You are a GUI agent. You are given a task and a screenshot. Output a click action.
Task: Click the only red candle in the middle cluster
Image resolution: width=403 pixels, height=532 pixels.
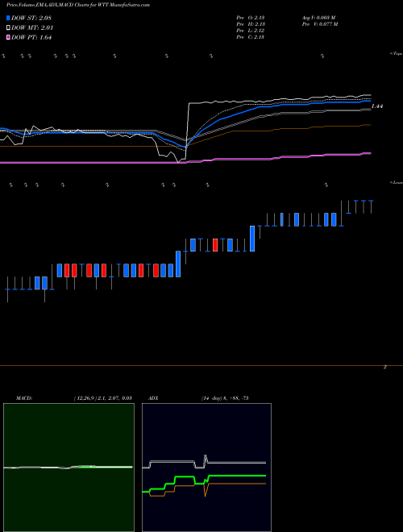(x=215, y=245)
